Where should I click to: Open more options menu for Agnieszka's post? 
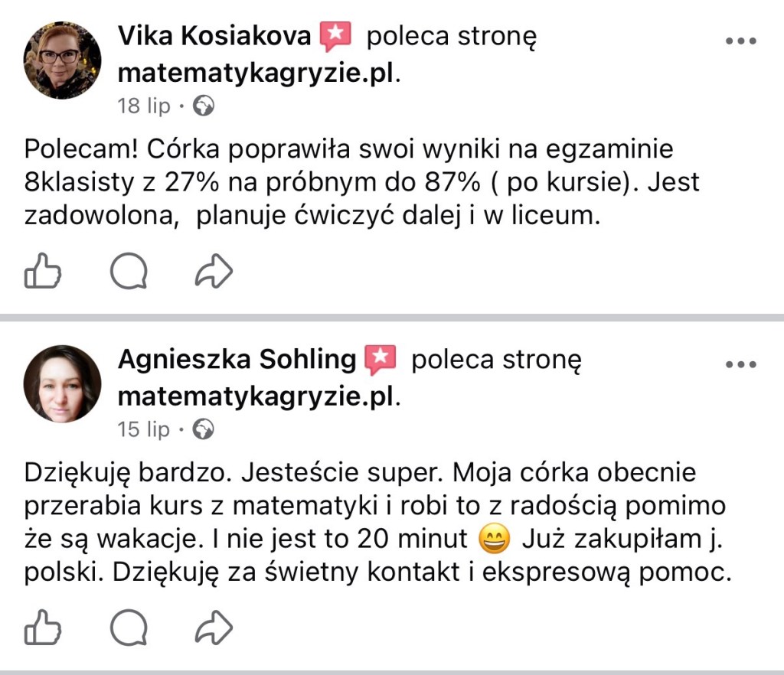tap(740, 364)
